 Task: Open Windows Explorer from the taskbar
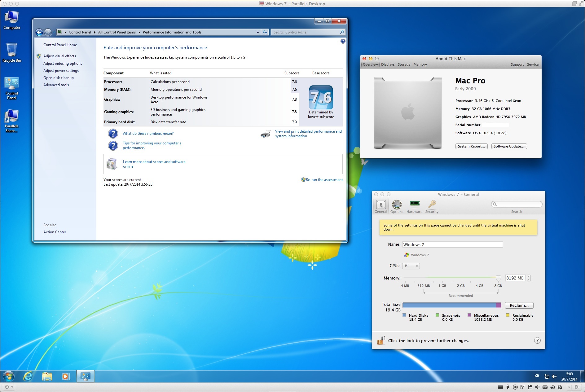tap(47, 377)
